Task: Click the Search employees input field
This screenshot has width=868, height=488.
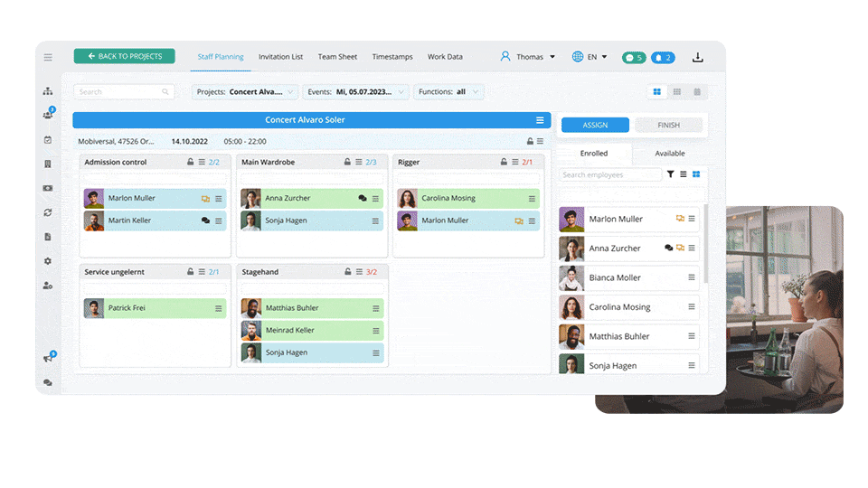Action: (609, 175)
